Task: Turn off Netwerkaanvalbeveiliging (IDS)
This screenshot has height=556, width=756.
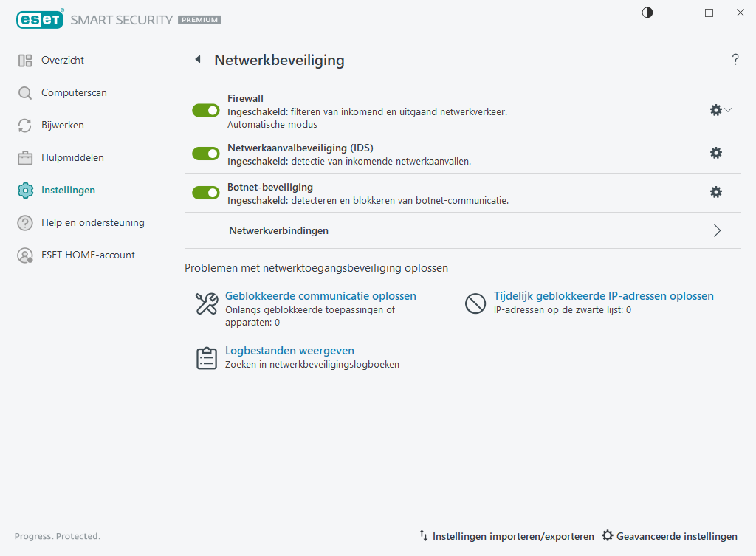Action: click(205, 154)
